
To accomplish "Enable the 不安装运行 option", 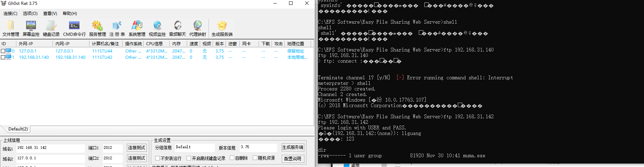I will point(158,158).
